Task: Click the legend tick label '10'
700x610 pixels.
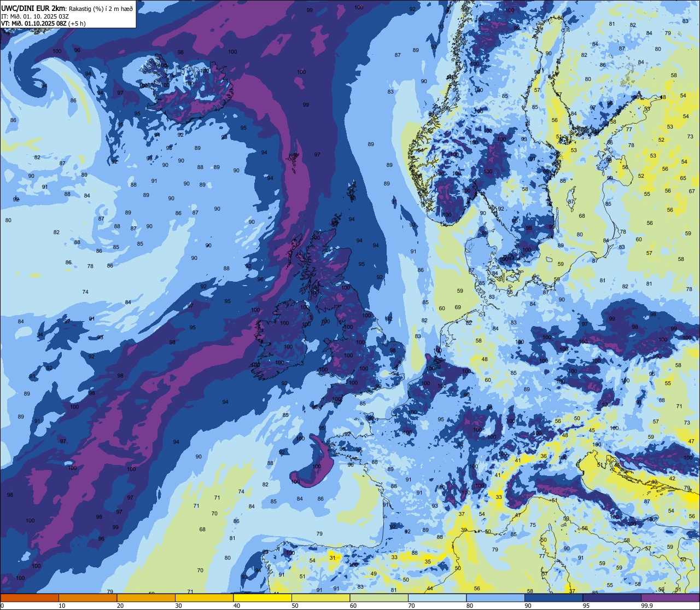Action: [x=62, y=606]
